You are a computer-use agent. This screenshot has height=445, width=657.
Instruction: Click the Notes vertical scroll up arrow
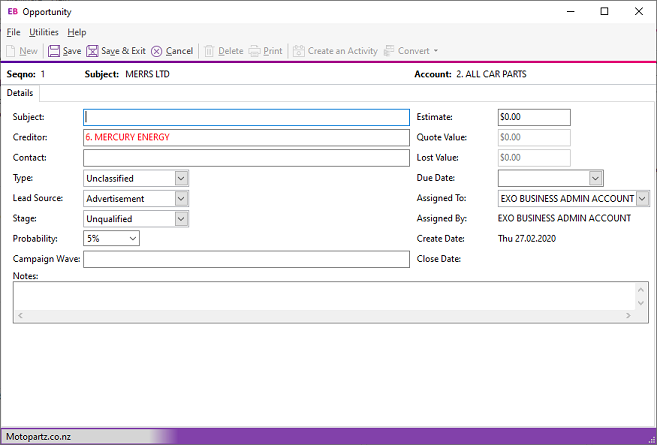641,290
